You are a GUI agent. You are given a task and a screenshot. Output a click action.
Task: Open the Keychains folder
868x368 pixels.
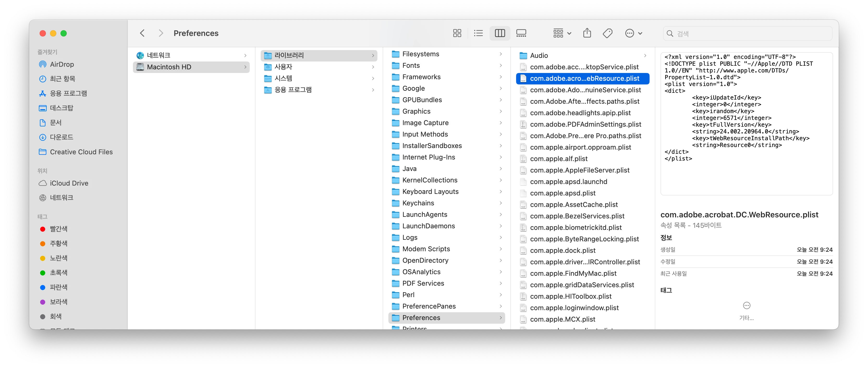(418, 203)
